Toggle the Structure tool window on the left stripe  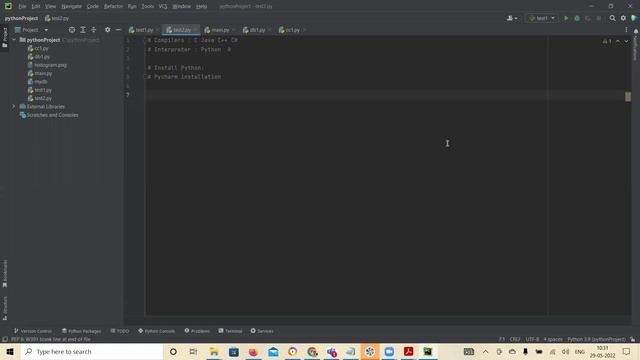(x=5, y=309)
